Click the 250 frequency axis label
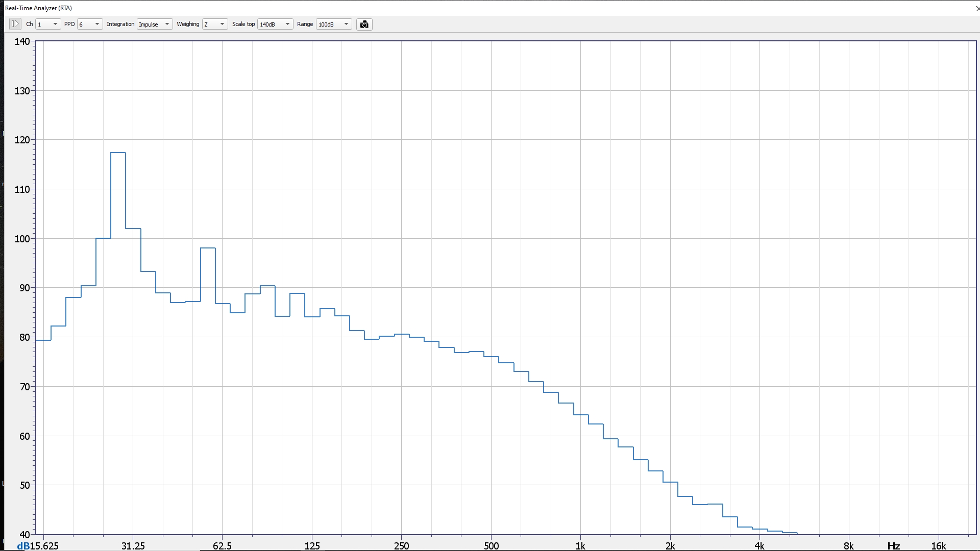 [x=401, y=546]
